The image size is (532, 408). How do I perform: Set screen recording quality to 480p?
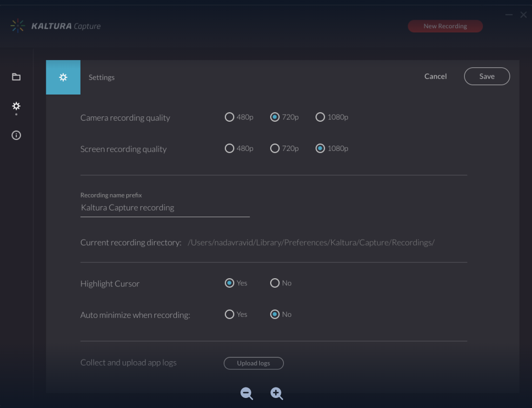(229, 148)
